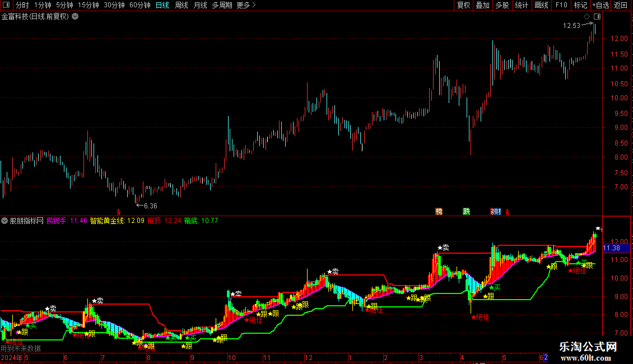633x364 pixels.
Task: Expand the 更多 periods menu
Action: click(246, 5)
